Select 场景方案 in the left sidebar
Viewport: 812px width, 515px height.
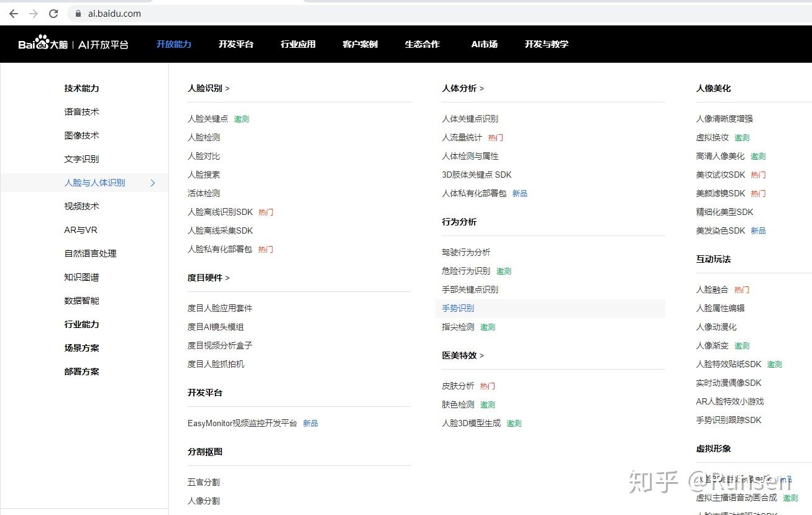pyautogui.click(x=82, y=348)
